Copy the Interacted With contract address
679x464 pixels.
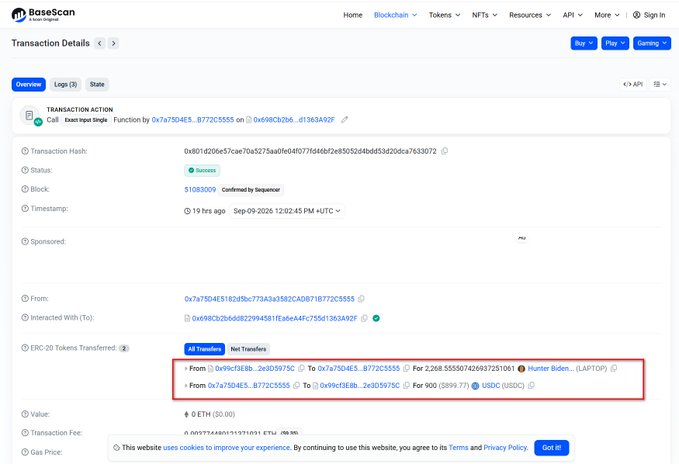pyautogui.click(x=364, y=318)
